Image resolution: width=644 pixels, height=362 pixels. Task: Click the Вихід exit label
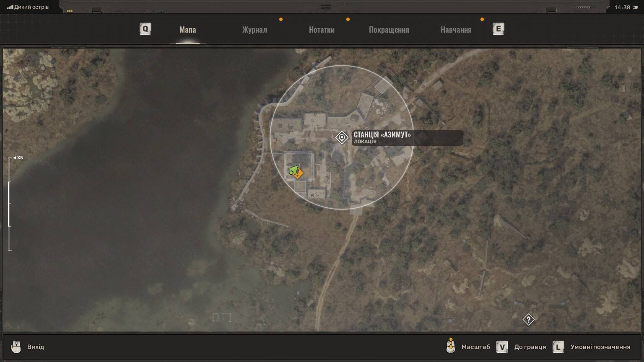(x=36, y=347)
